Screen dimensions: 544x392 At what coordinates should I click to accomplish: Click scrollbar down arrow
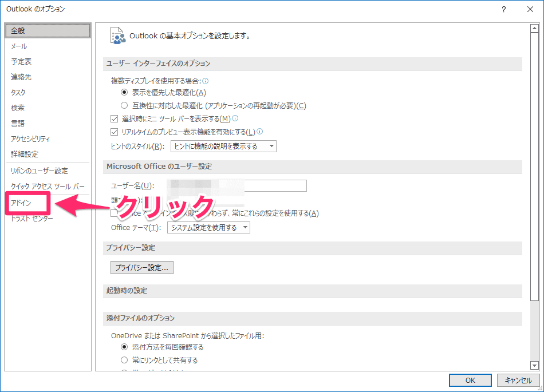pyautogui.click(x=534, y=365)
